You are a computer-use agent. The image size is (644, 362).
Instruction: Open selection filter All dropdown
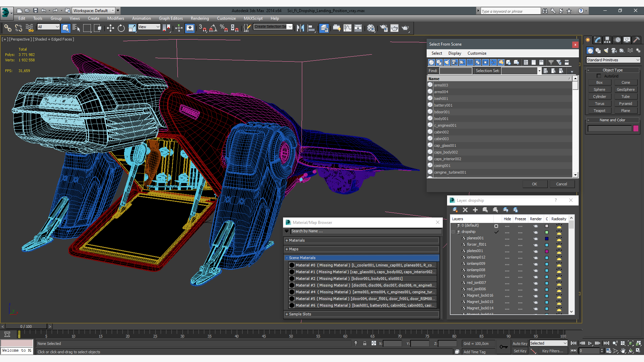pos(48,27)
